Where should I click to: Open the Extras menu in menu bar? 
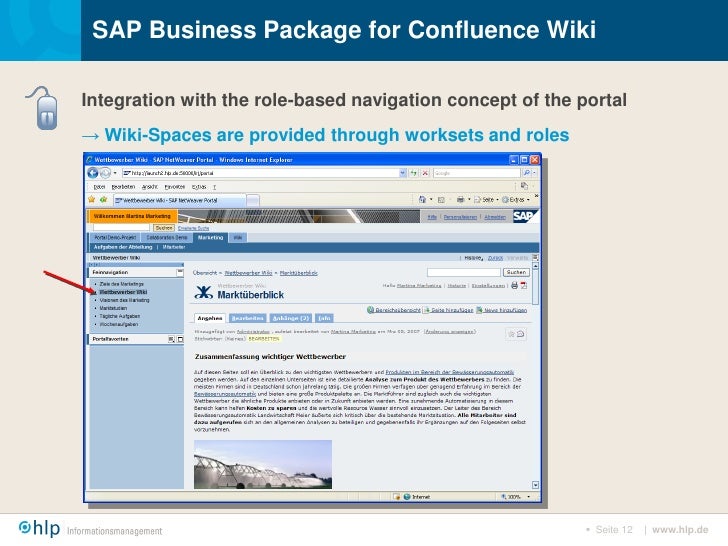pyautogui.click(x=199, y=187)
